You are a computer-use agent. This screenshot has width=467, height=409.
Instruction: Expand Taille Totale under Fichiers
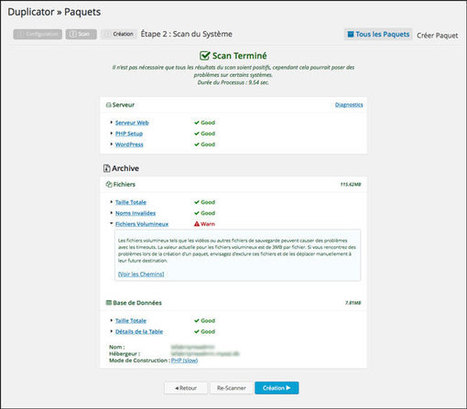[x=131, y=202]
